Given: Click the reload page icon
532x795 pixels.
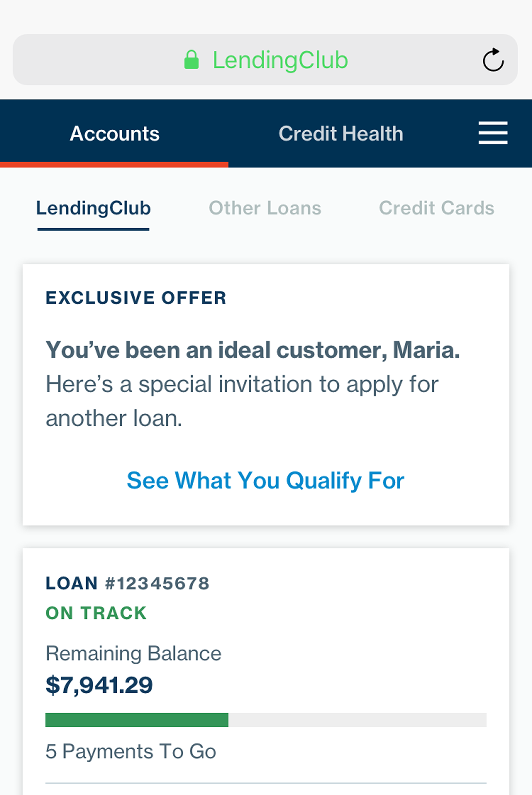Looking at the screenshot, I should click(493, 60).
